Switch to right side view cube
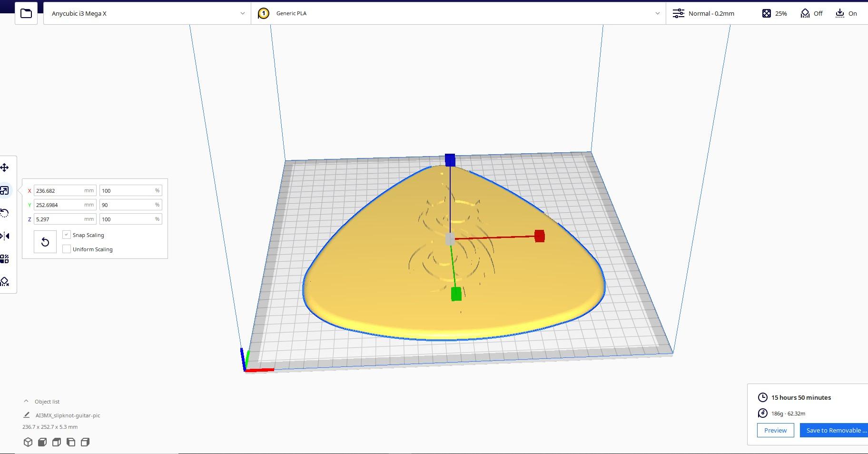Screen dimensions: 868x454 [85, 442]
